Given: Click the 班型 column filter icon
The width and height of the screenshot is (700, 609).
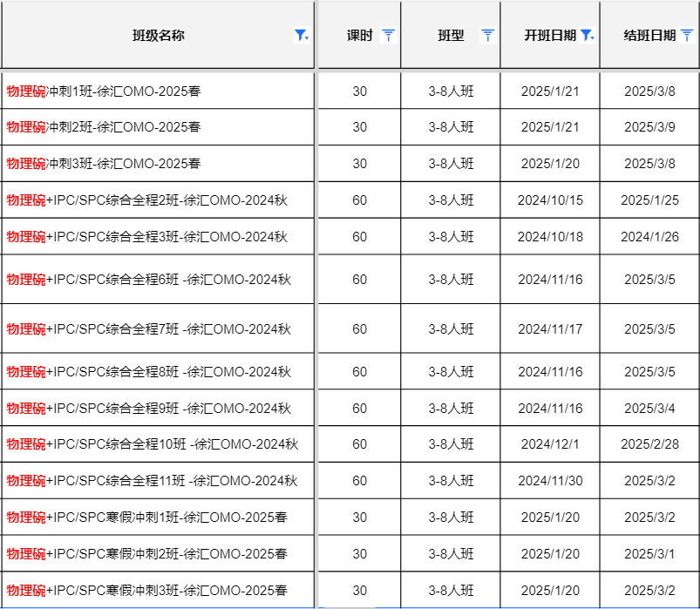Looking at the screenshot, I should click(x=488, y=36).
